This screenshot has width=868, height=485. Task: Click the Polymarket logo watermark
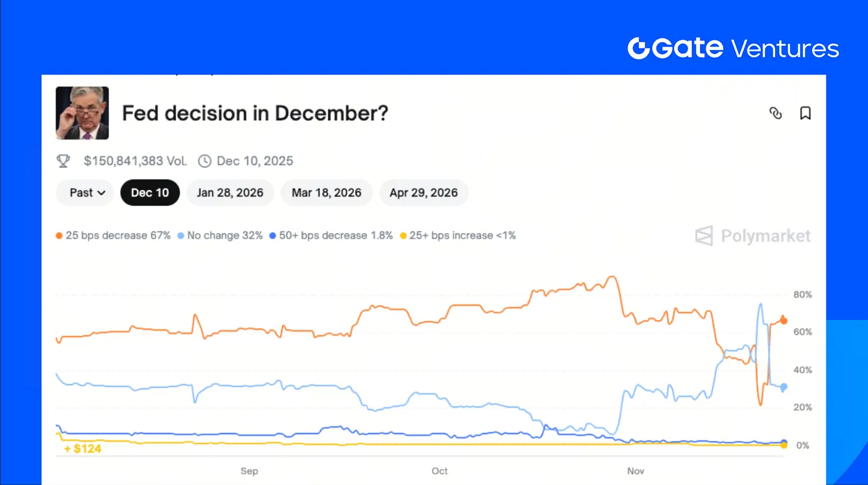click(x=753, y=236)
